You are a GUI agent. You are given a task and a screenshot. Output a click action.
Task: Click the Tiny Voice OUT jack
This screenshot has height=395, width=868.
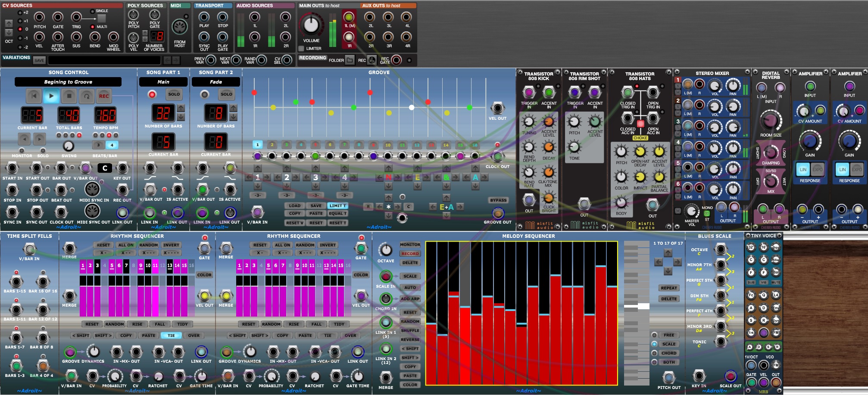pyautogui.click(x=776, y=383)
